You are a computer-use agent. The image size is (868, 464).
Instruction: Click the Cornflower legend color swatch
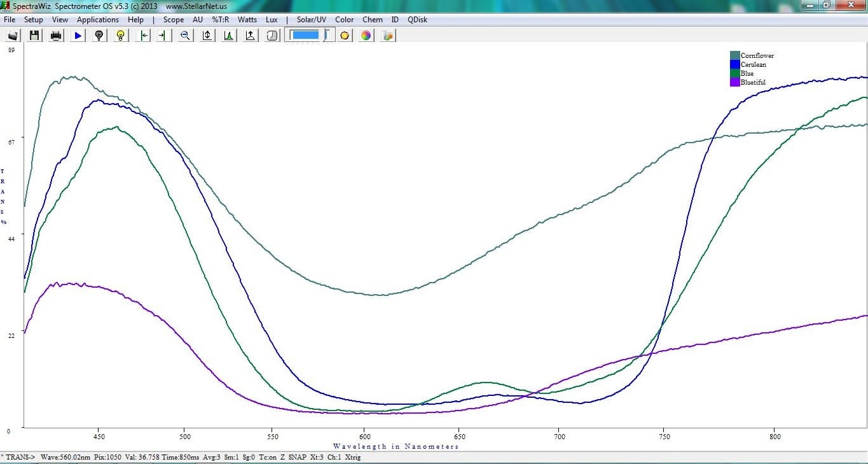point(735,55)
